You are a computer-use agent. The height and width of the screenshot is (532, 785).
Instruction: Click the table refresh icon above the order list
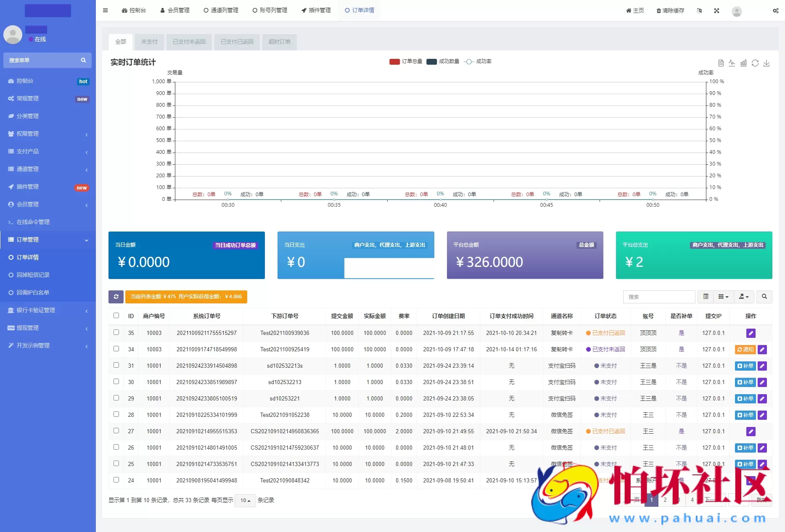[x=116, y=297]
